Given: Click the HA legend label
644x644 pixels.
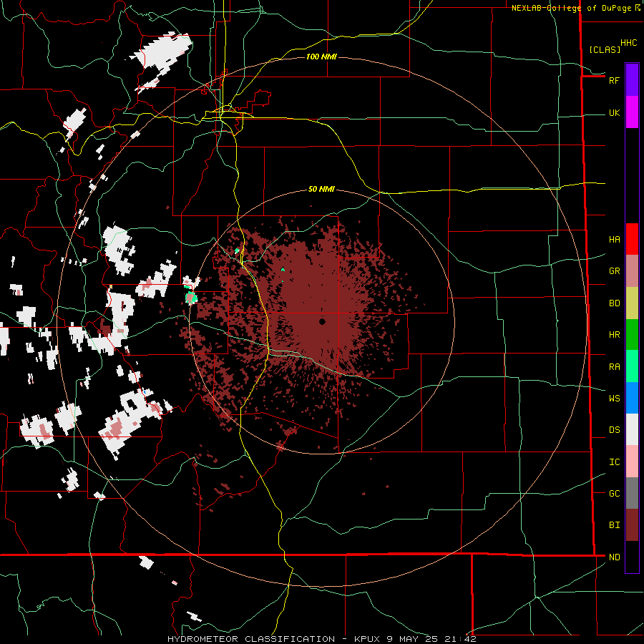Looking at the screenshot, I should [614, 239].
